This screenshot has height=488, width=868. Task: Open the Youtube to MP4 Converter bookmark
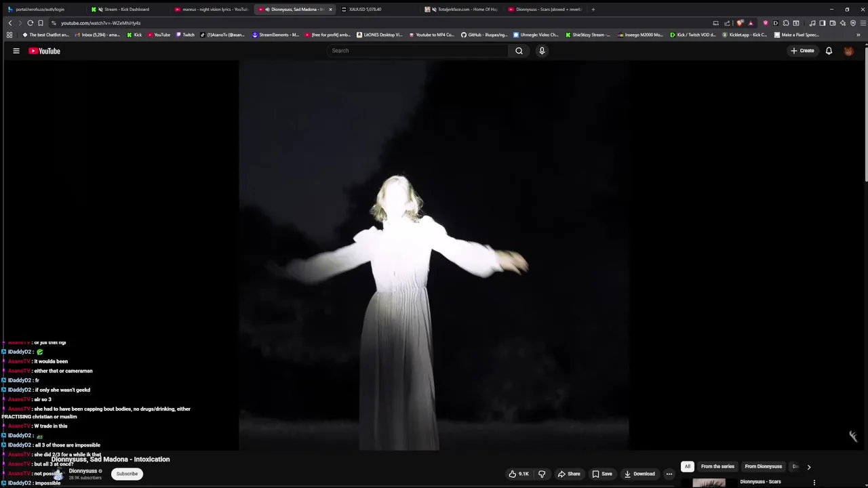click(x=431, y=35)
